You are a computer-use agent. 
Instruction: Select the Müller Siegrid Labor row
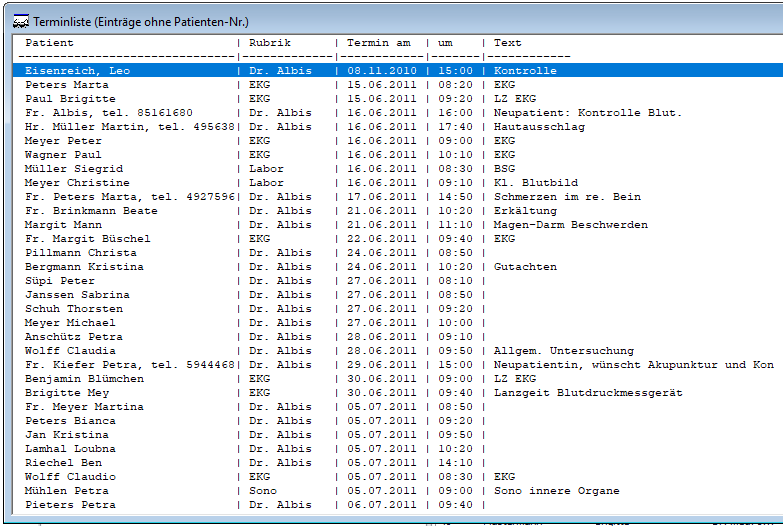pyautogui.click(x=397, y=168)
